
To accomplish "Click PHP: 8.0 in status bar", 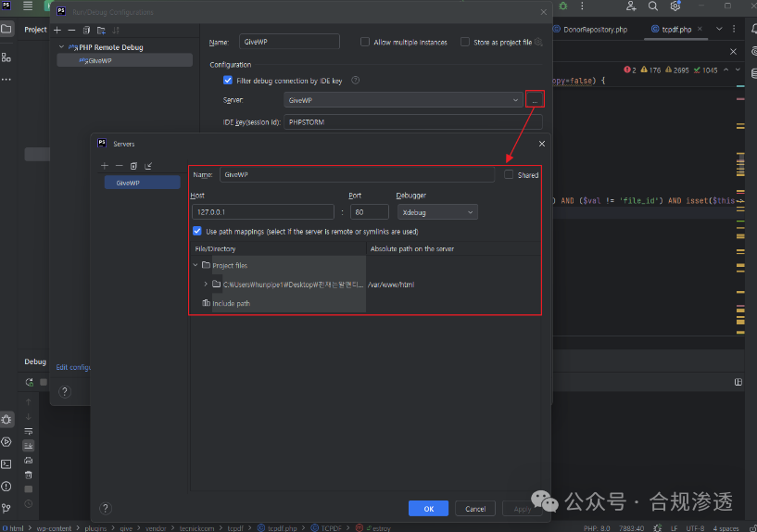I will pyautogui.click(x=596, y=528).
